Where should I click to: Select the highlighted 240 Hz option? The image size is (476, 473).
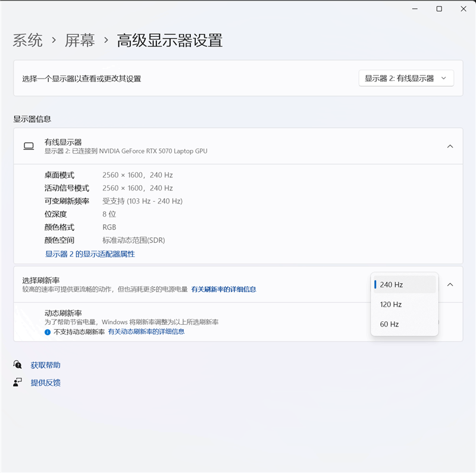click(x=391, y=284)
